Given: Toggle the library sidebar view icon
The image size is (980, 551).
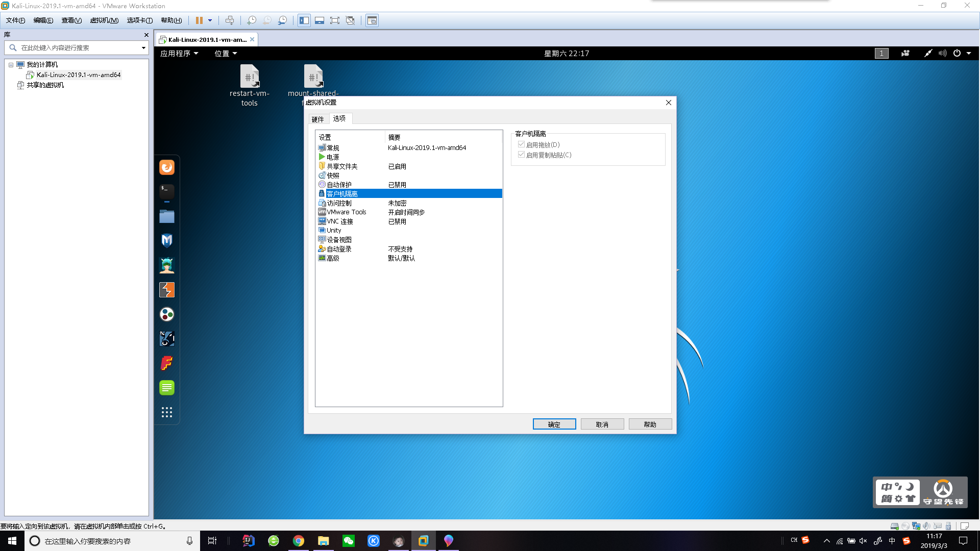Looking at the screenshot, I should coord(304,20).
